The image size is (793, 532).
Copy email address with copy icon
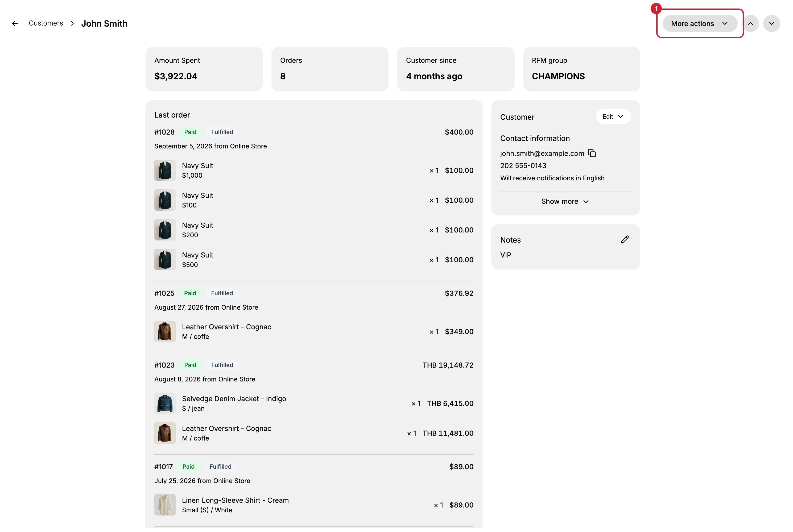pyautogui.click(x=592, y=153)
